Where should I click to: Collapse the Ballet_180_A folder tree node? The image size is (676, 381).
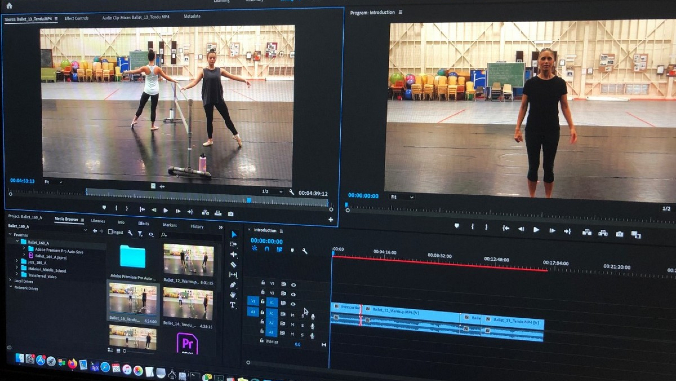tap(17, 242)
